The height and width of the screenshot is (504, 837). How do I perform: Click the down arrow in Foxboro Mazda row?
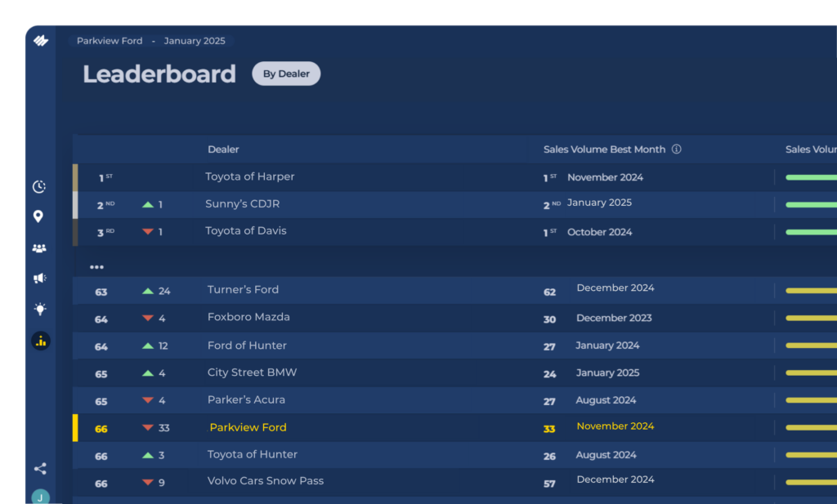click(x=148, y=319)
